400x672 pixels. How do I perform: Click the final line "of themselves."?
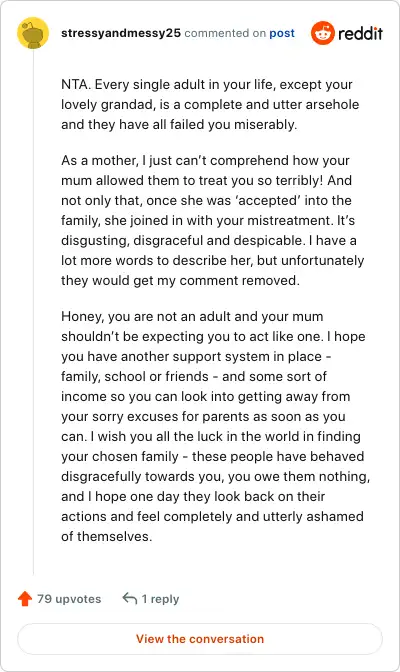(106, 537)
